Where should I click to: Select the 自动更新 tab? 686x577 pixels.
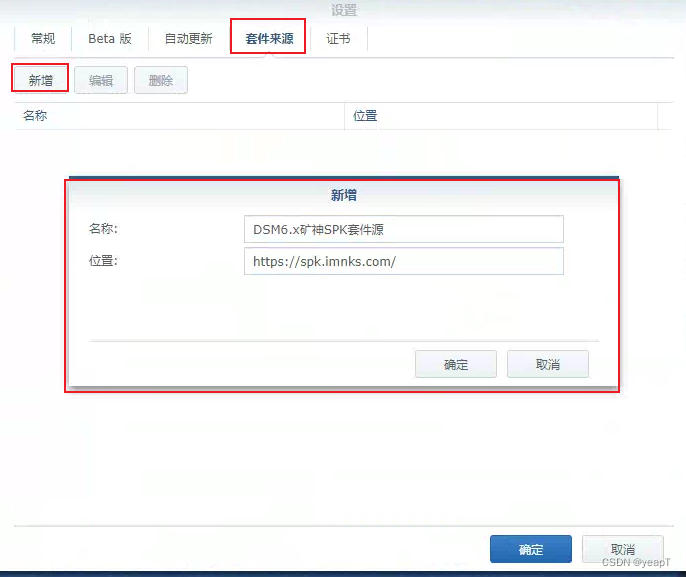click(x=189, y=38)
